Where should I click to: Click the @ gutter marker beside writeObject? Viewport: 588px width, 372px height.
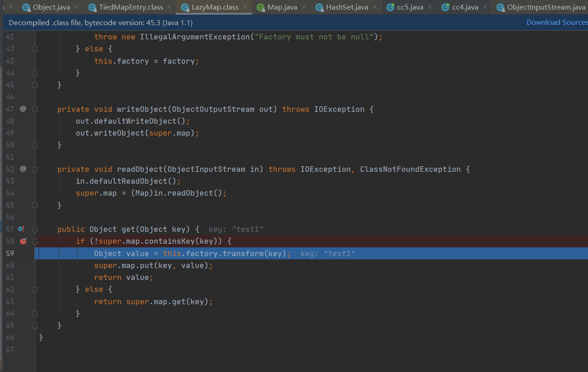coord(23,109)
